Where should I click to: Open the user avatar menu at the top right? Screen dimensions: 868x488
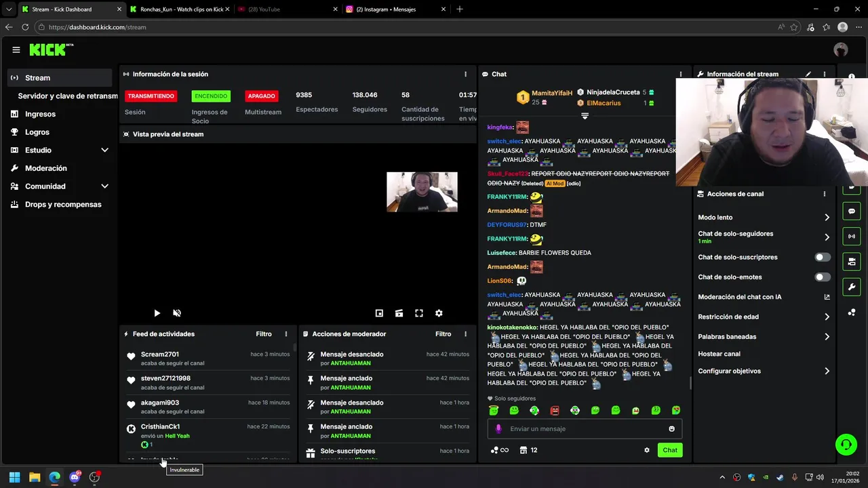(841, 49)
